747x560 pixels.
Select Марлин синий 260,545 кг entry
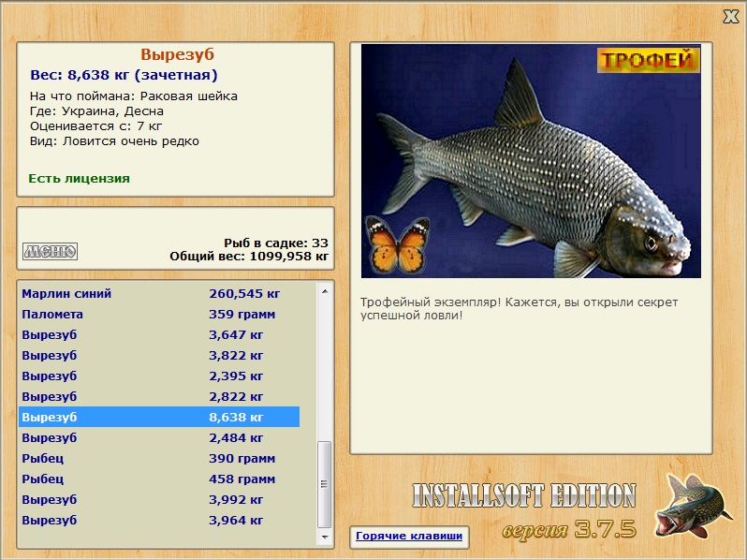pyautogui.click(x=159, y=294)
